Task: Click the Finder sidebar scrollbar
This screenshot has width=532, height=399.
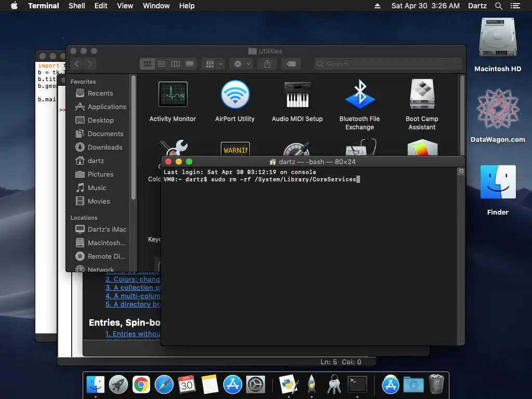Action: pos(134,137)
